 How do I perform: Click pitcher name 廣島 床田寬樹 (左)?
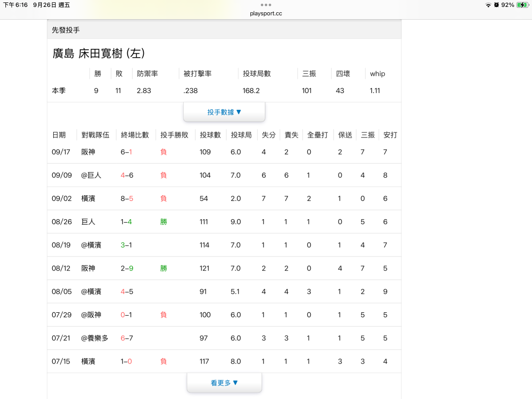click(x=99, y=54)
